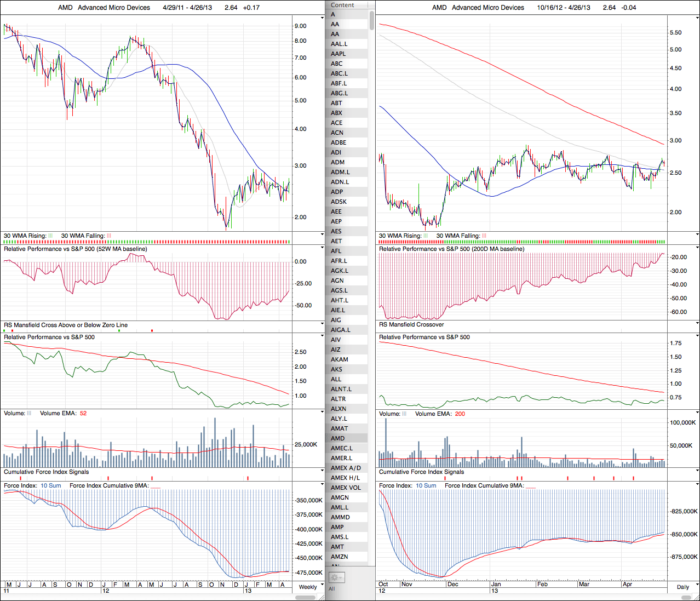
Task: Expand the weekly price pane options arrow
Action: [322, 19]
